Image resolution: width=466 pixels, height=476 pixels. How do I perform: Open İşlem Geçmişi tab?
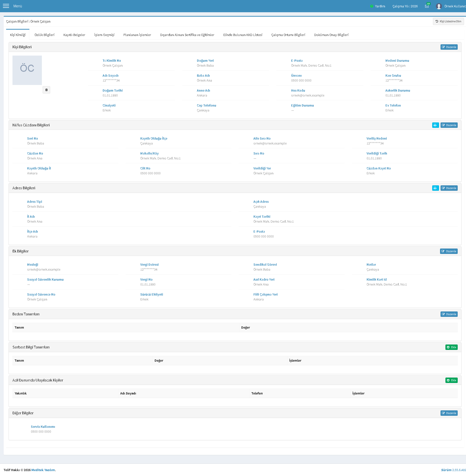pyautogui.click(x=104, y=35)
